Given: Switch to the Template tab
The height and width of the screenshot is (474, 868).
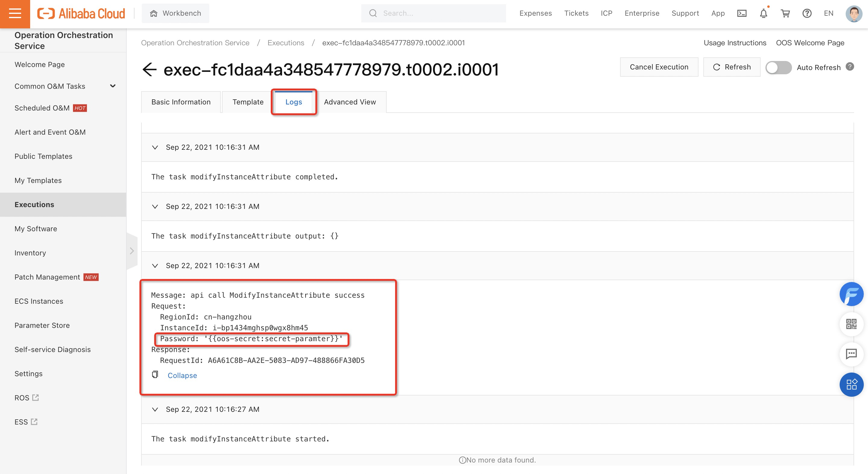Looking at the screenshot, I should point(248,102).
